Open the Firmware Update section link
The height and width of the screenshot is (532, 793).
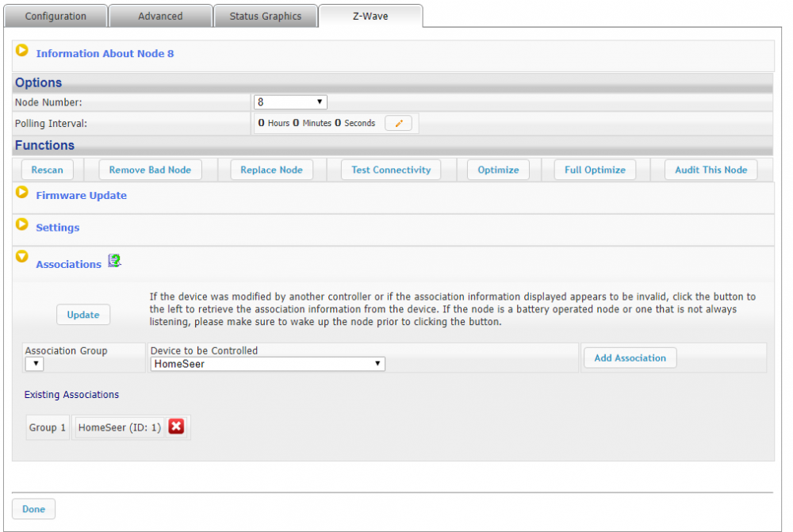click(x=81, y=196)
